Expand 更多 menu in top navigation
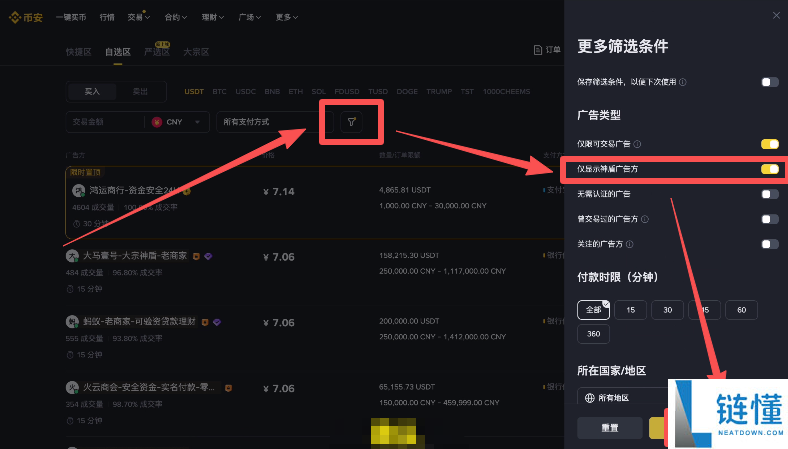Image resolution: width=788 pixels, height=449 pixels. [286, 17]
